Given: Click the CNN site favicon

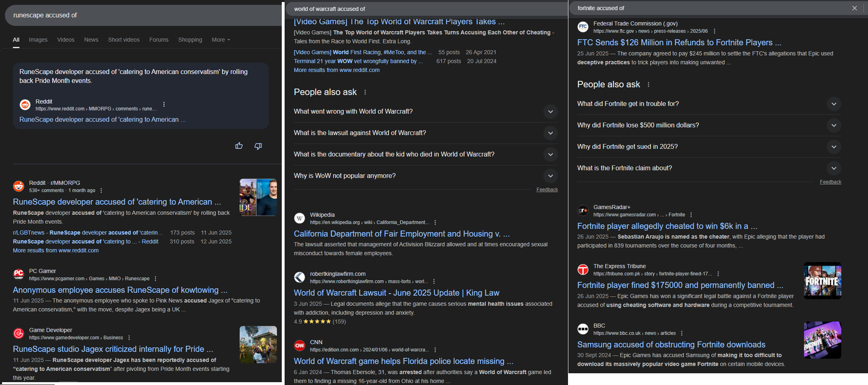Looking at the screenshot, I should point(300,345).
